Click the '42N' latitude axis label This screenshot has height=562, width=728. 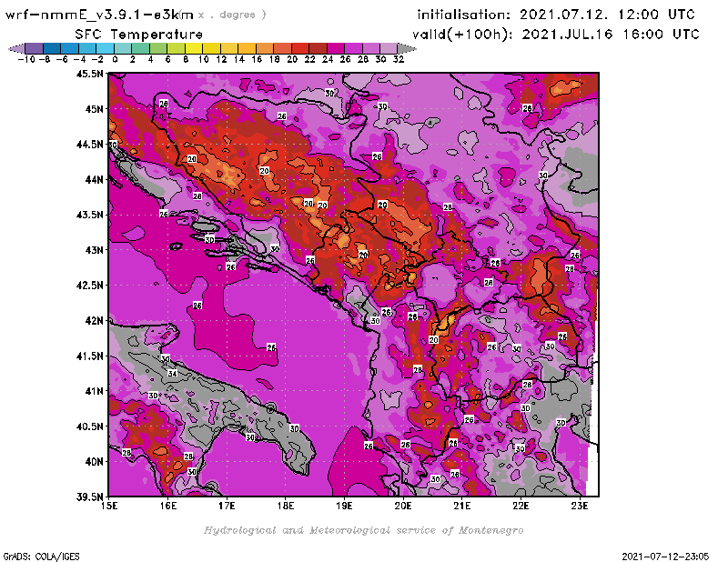pos(94,321)
